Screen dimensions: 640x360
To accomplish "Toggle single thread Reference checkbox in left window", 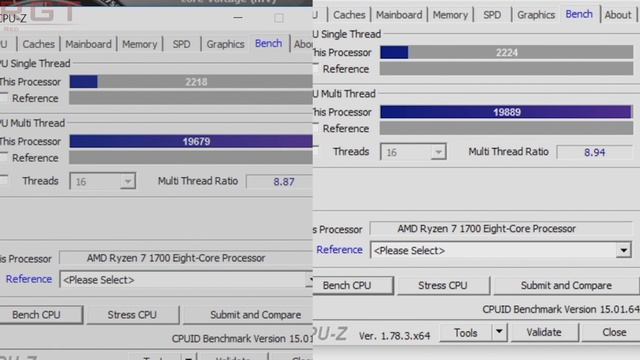I will tap(4, 98).
